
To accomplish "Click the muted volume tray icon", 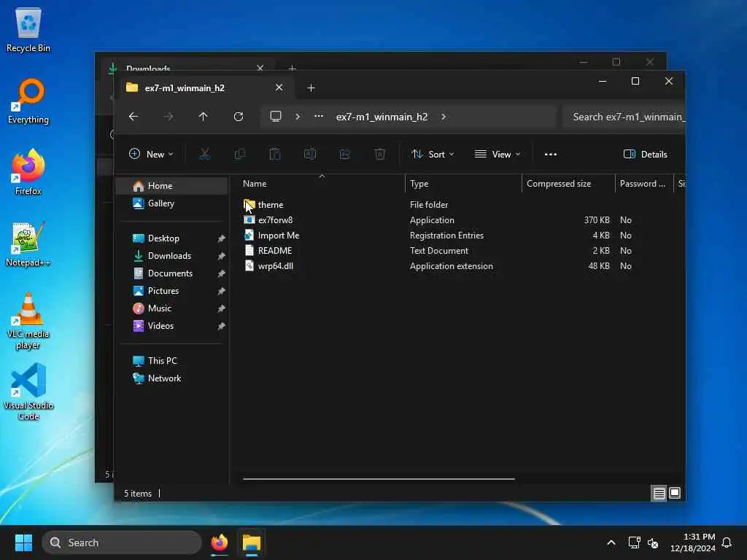I will click(653, 542).
